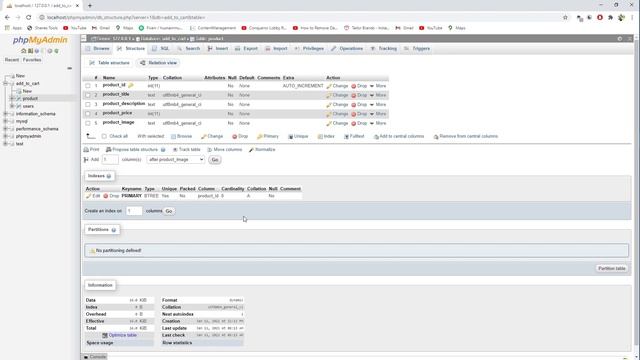The width and height of the screenshot is (640, 360).
Task: Click the Primary key icon in the with-selected bar
Action: coord(259,136)
